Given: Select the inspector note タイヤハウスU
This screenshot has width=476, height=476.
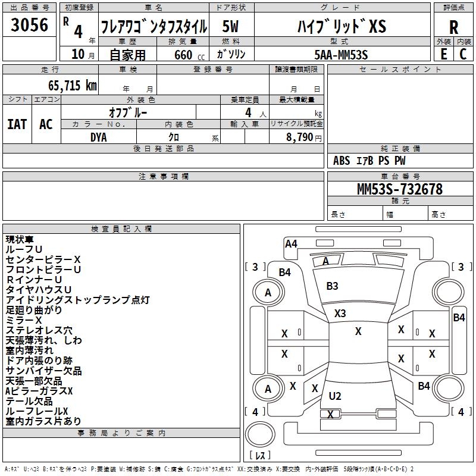Looking at the screenshot, I should pyautogui.click(x=38, y=290).
